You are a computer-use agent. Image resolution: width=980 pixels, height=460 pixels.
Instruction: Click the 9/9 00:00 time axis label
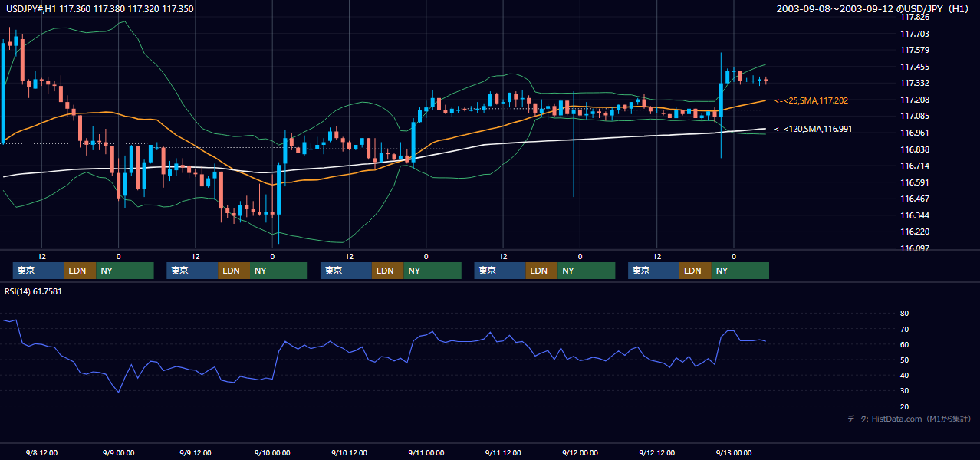[x=119, y=453]
